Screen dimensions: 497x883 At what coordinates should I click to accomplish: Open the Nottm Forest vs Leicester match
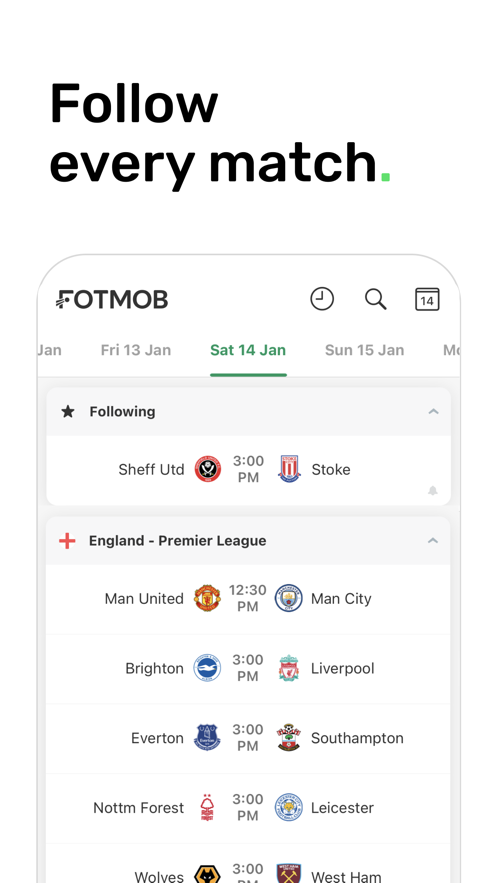(248, 808)
